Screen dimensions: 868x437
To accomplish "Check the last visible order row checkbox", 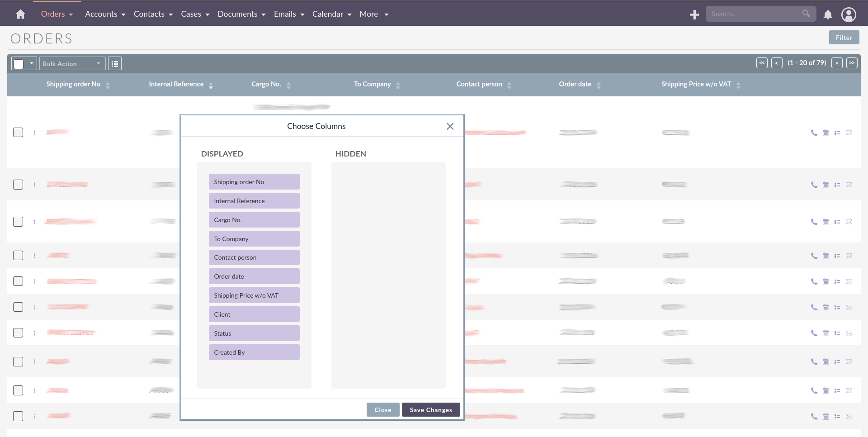I will tap(18, 416).
